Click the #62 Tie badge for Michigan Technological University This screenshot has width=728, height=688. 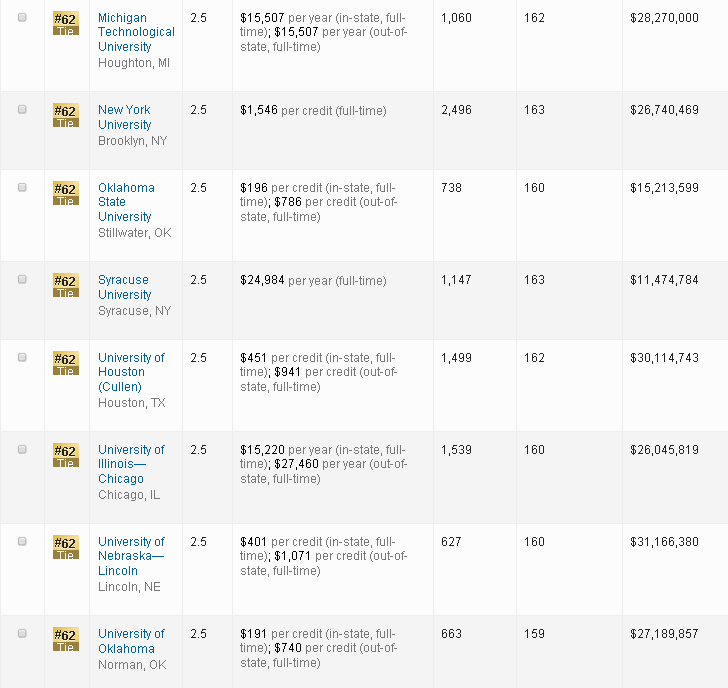pyautogui.click(x=65, y=23)
